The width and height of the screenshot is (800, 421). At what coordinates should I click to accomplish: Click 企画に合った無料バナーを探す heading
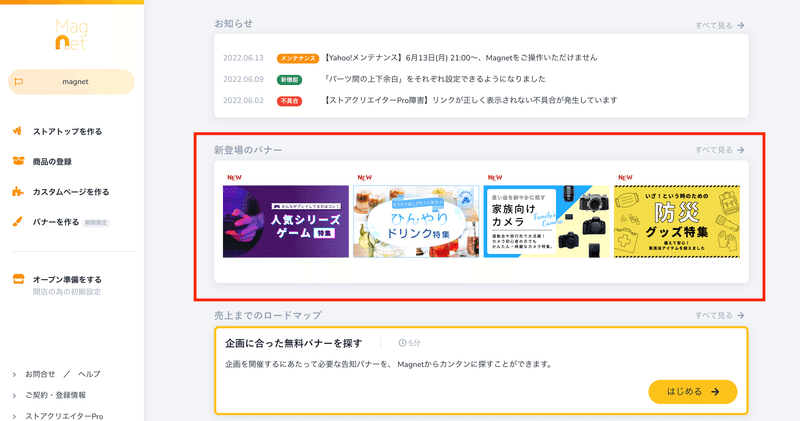point(293,343)
